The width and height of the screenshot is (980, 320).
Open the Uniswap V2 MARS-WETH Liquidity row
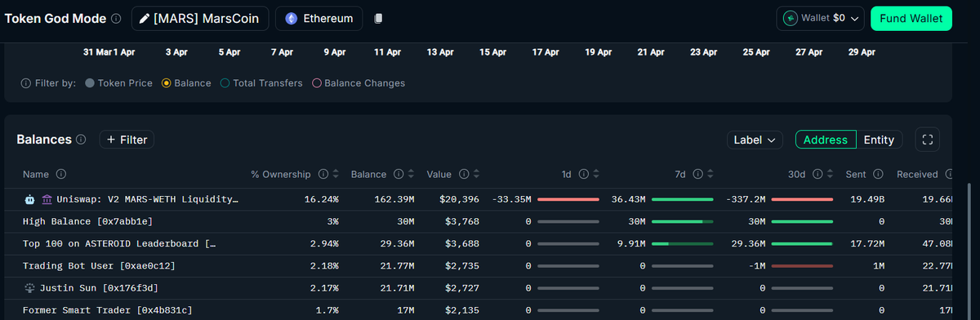click(x=148, y=199)
